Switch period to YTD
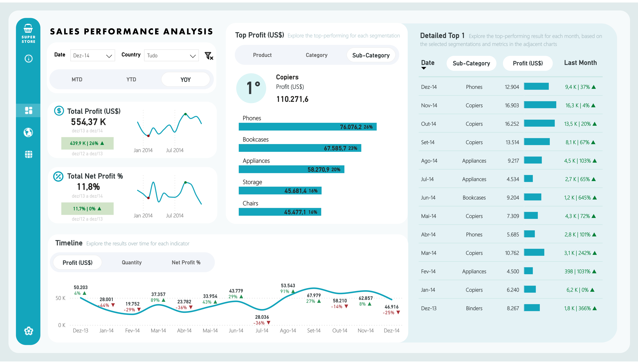638x364 pixels. click(x=131, y=80)
